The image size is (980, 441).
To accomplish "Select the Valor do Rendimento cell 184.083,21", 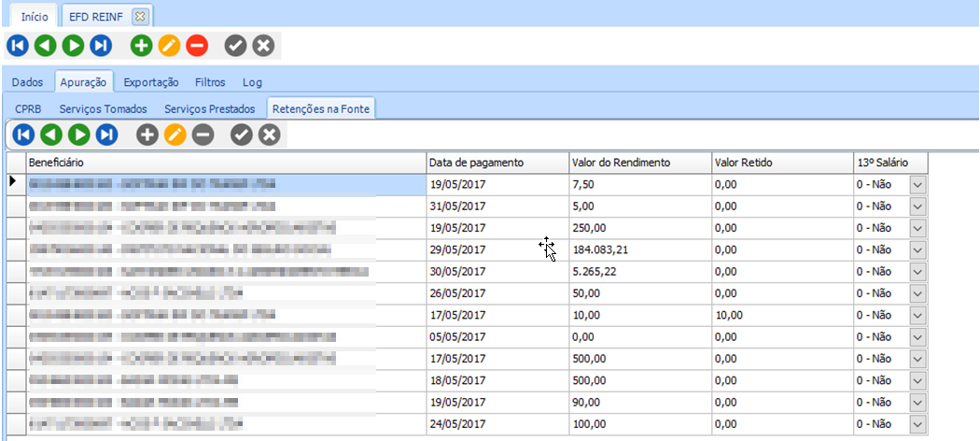I will coord(640,250).
